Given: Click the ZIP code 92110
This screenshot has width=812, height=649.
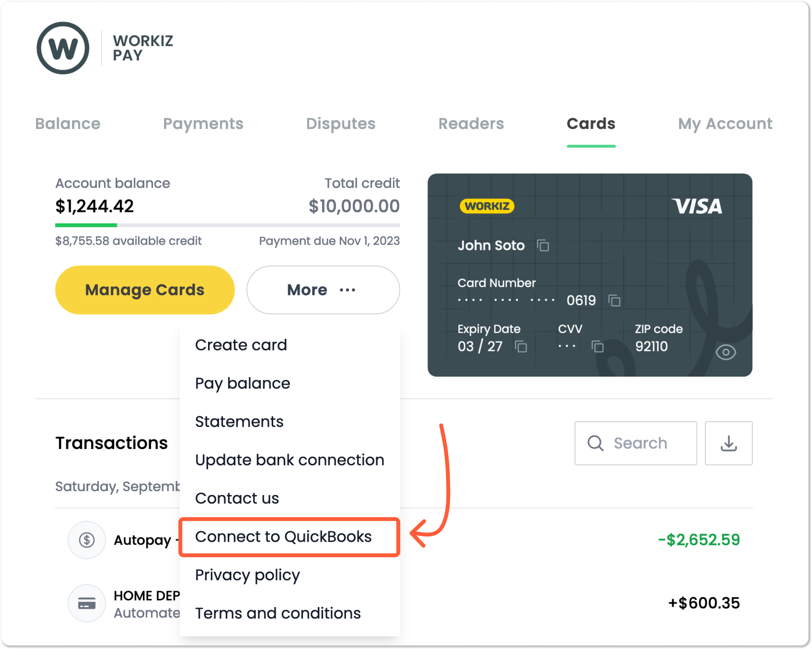Looking at the screenshot, I should [651, 346].
